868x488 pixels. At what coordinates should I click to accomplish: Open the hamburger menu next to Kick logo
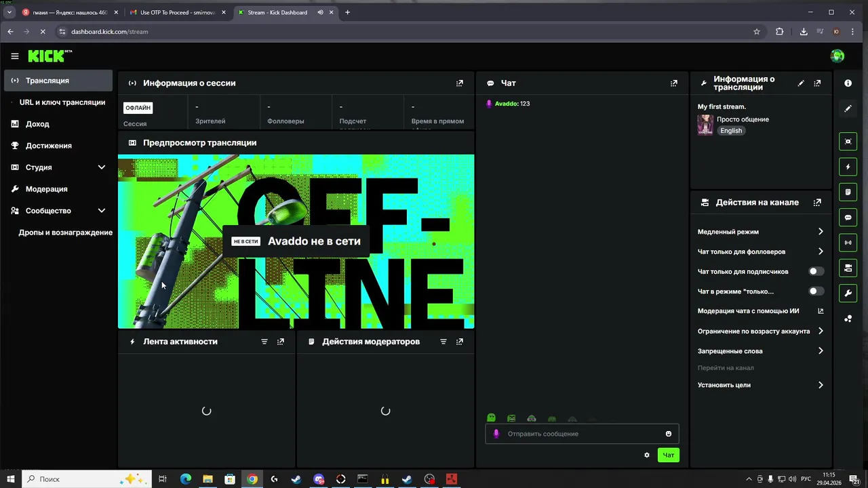pyautogui.click(x=15, y=56)
